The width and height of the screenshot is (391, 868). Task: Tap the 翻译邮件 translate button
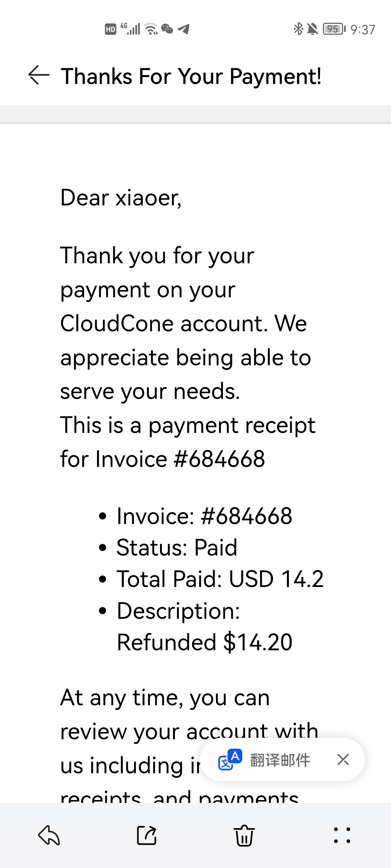[280, 760]
